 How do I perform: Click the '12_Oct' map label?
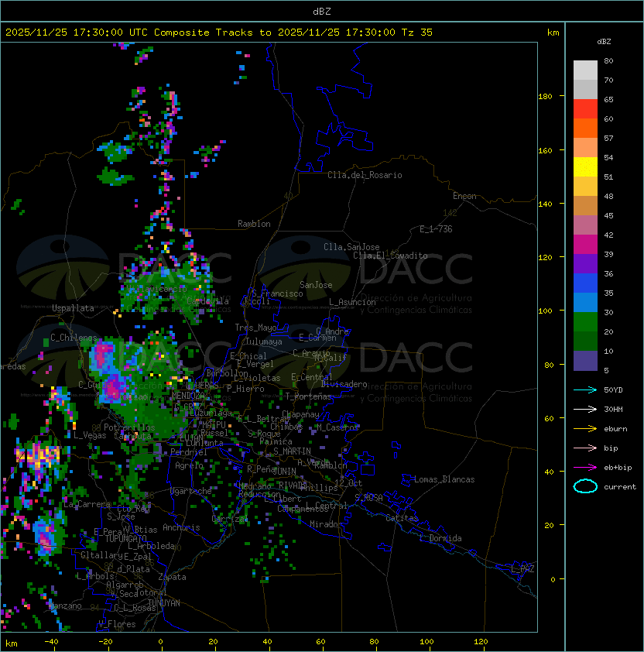point(348,483)
